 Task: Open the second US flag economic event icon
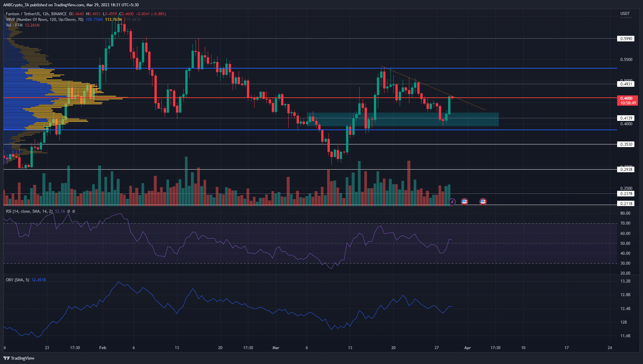[483, 202]
